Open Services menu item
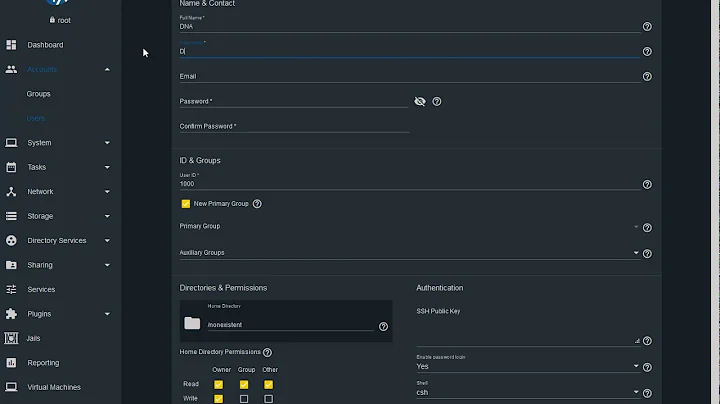720x404 pixels. pos(41,289)
